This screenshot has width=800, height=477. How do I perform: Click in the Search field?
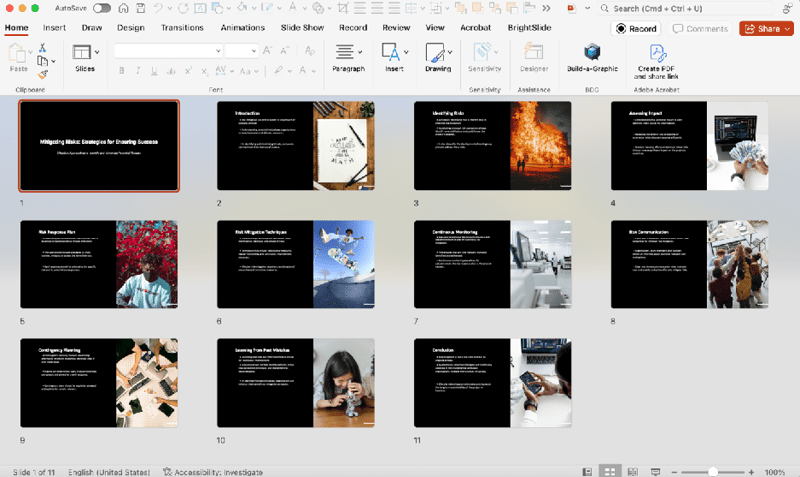tap(686, 9)
